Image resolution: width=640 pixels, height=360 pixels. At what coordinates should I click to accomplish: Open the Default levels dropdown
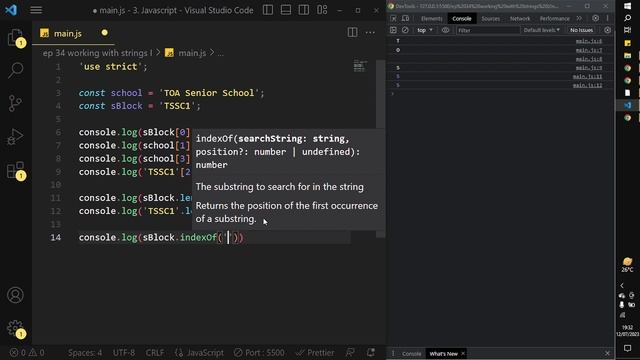[541, 30]
